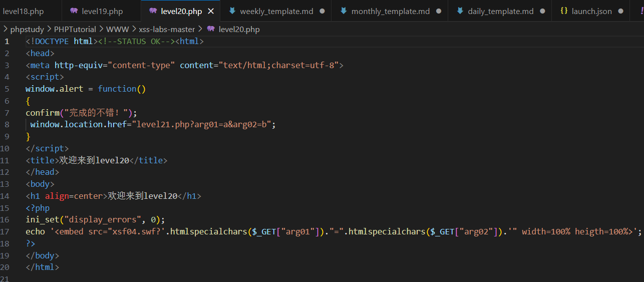Open the weekly_template.md tab
The height and width of the screenshot is (282, 644).
(x=276, y=11)
